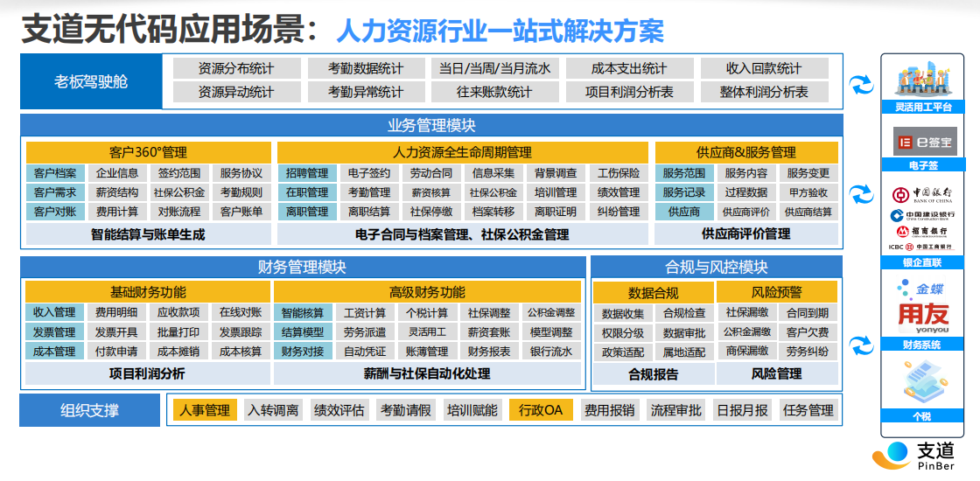Click 高级财务功能 heading

pyautogui.click(x=427, y=292)
